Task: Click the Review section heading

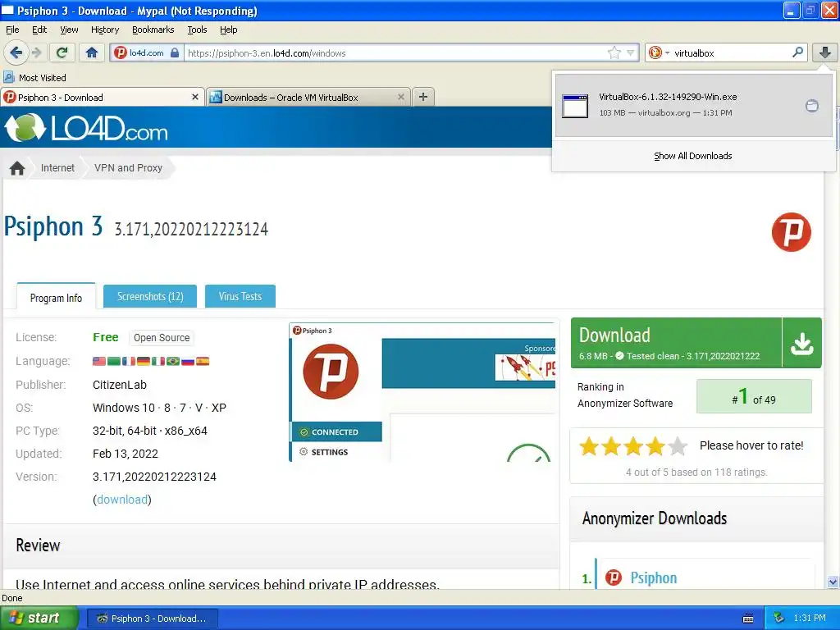Action: (38, 546)
